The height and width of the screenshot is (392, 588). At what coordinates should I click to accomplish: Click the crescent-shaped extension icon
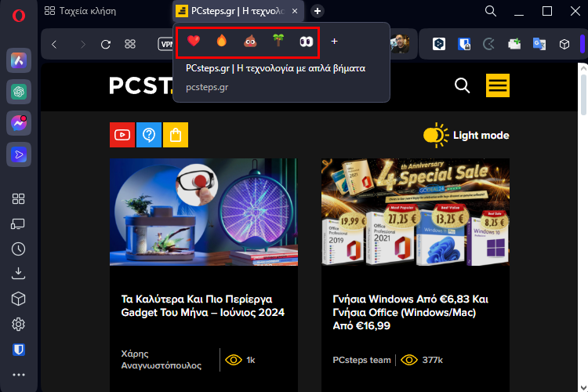pos(488,44)
